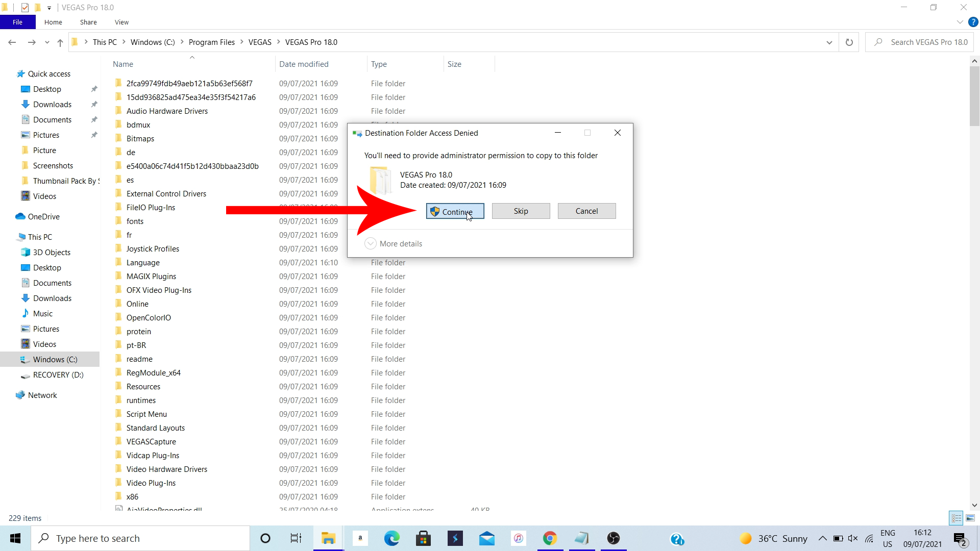Click the Quick access pin icon

[94, 89]
